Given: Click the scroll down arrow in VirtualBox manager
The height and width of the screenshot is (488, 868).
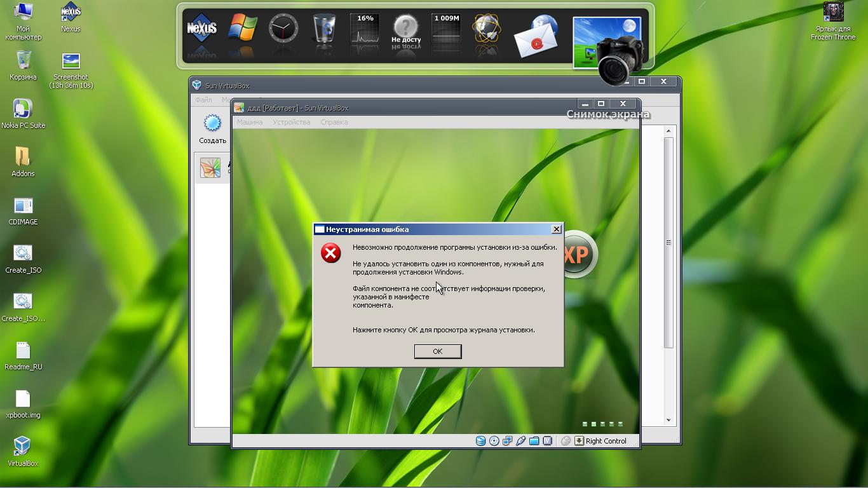Looking at the screenshot, I should point(668,420).
